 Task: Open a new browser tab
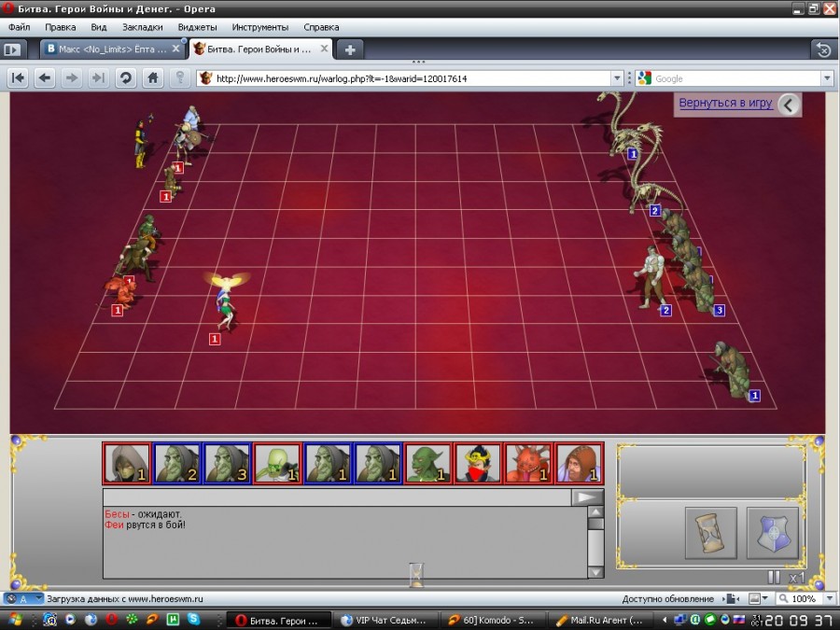click(350, 49)
